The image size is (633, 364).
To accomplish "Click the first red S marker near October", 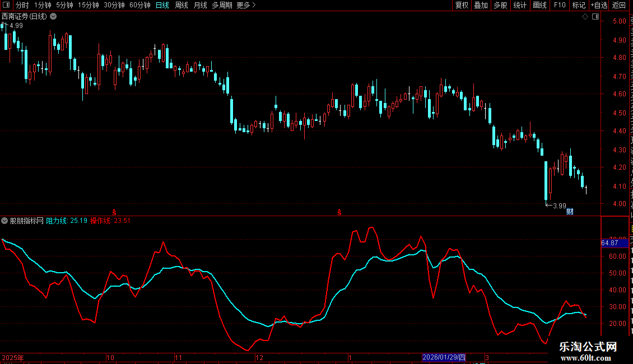I will coord(114,212).
